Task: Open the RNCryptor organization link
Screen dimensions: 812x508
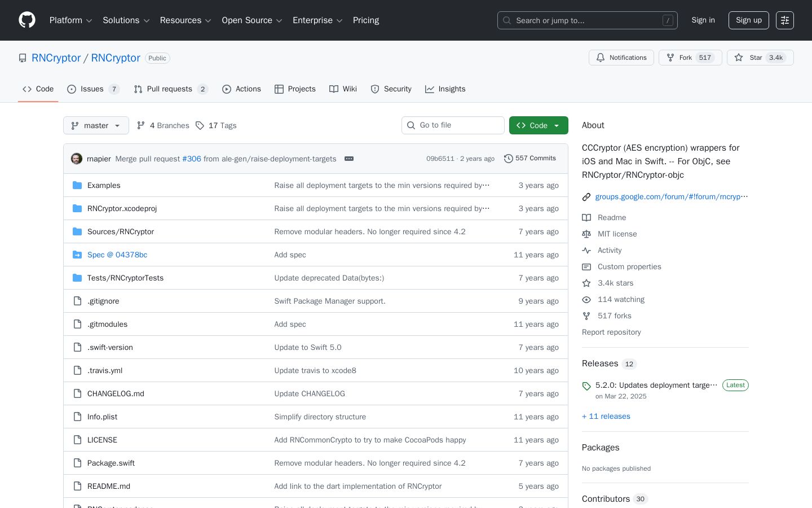Action: pos(56,58)
